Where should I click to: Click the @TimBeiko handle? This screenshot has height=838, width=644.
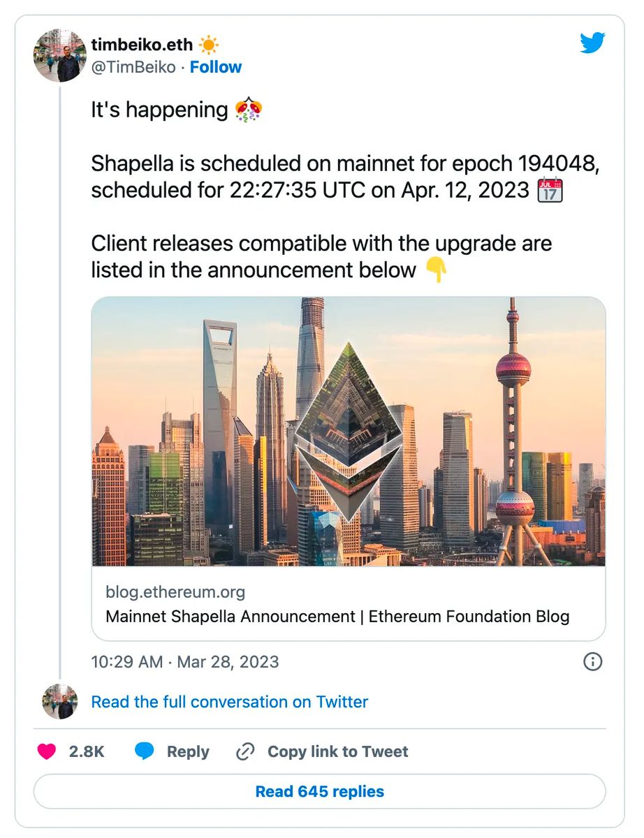[x=134, y=68]
